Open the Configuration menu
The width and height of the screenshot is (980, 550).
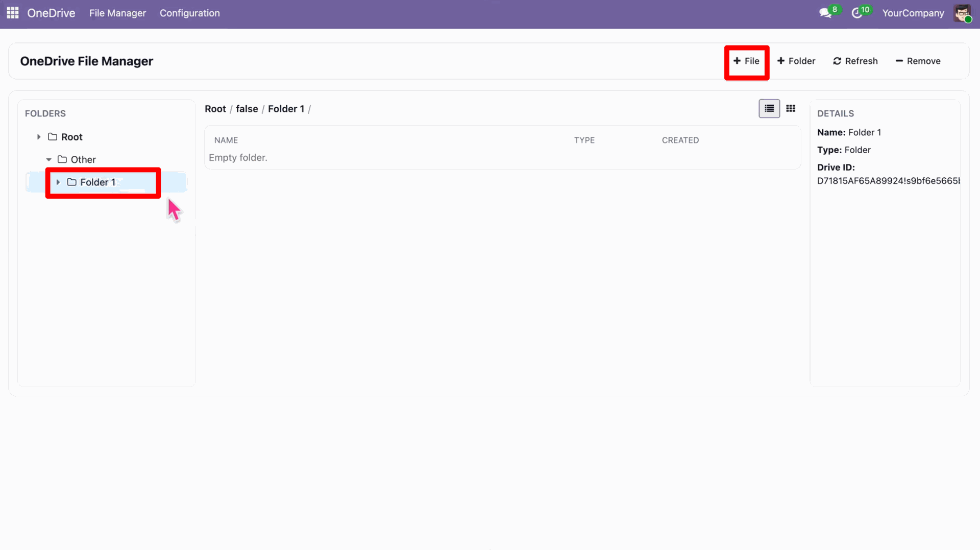click(190, 13)
